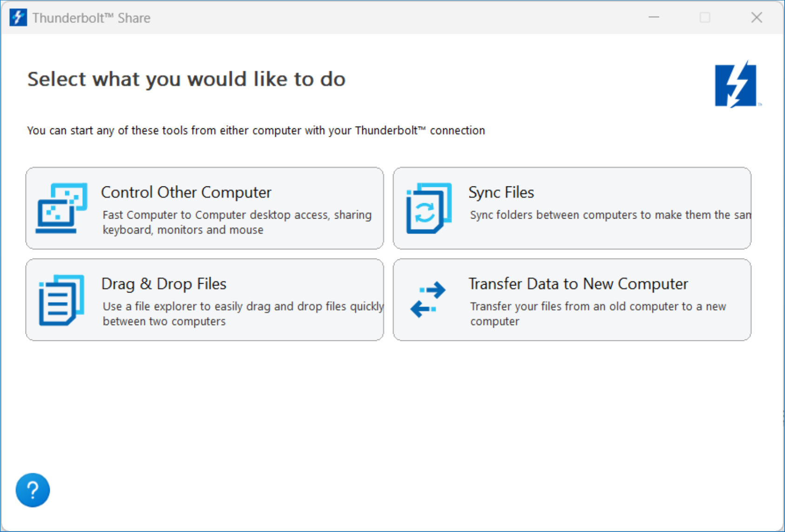Viewport: 785px width, 532px height.
Task: Click the Sync Files circular arrows icon
Action: (429, 208)
